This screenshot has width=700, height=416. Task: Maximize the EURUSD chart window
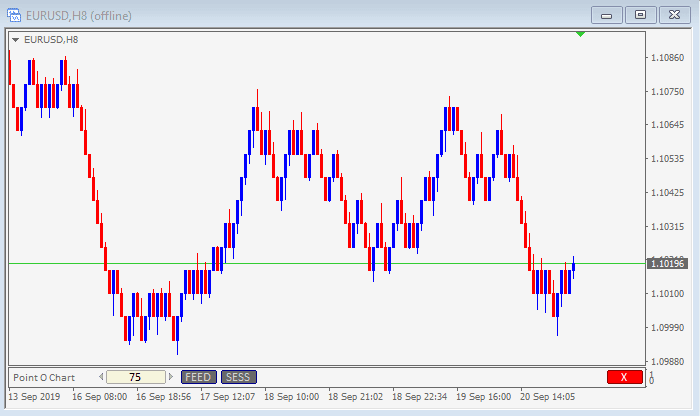[x=641, y=14]
